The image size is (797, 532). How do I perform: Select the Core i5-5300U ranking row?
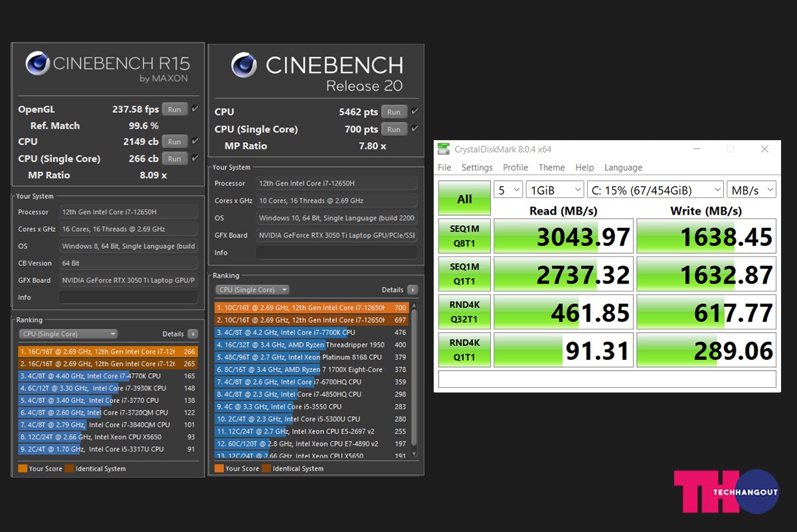pos(311,419)
